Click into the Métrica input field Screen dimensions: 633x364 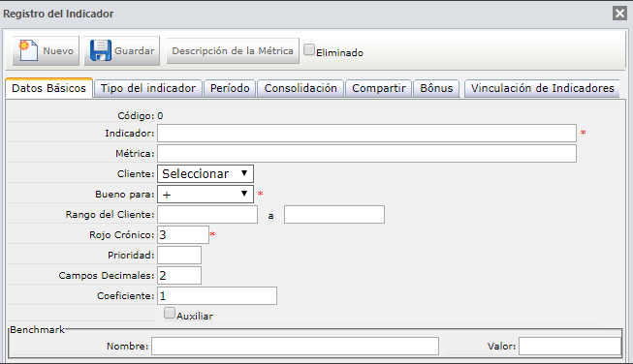coord(366,154)
